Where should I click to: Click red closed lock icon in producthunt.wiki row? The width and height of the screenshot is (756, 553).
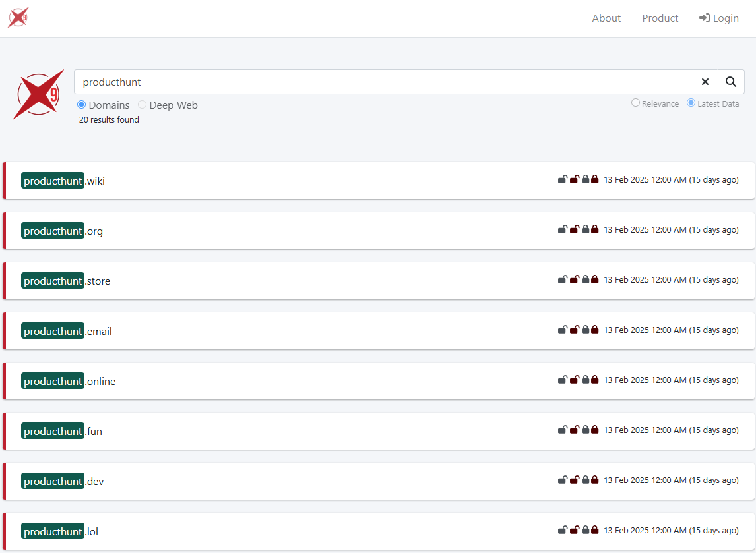pyautogui.click(x=595, y=179)
